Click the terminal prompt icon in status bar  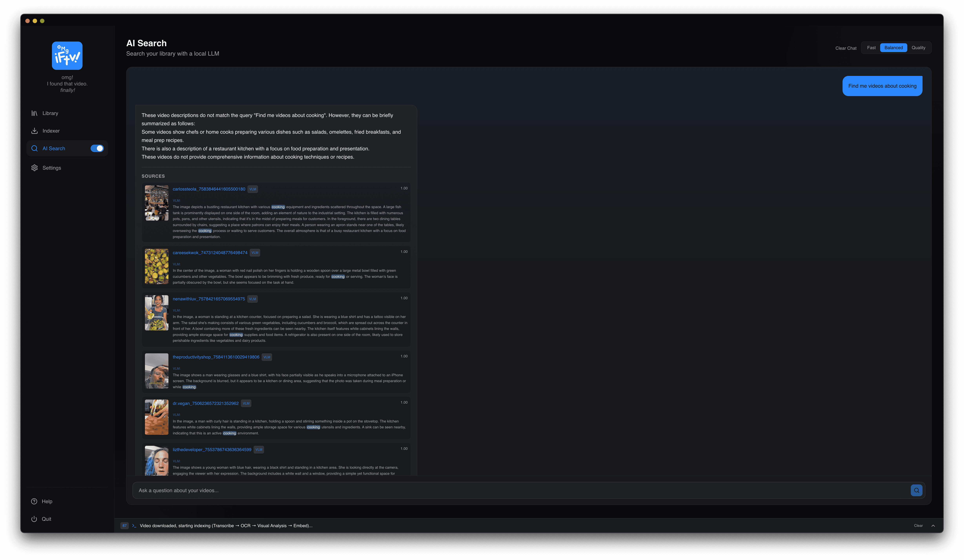(x=134, y=526)
